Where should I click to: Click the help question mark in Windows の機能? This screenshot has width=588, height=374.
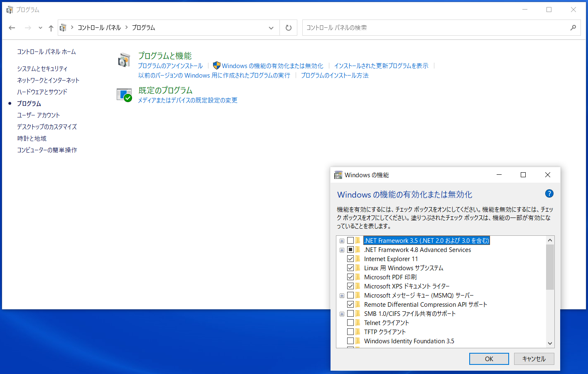coord(549,193)
